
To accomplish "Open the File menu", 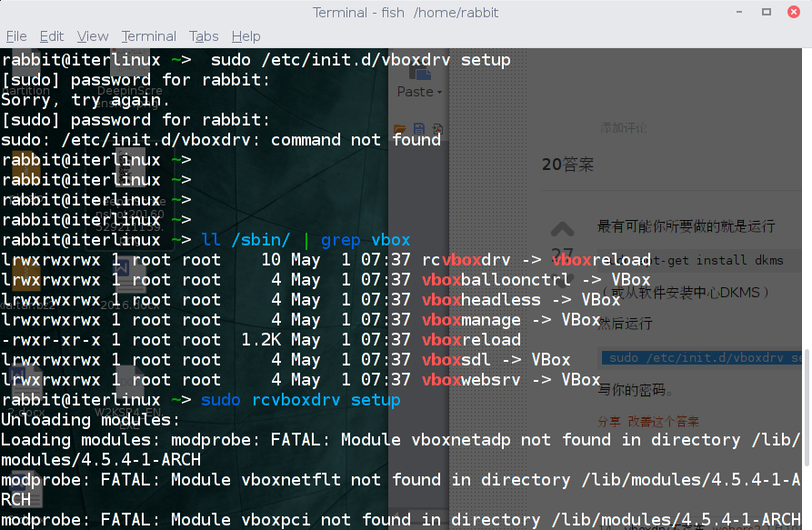I will coord(16,36).
